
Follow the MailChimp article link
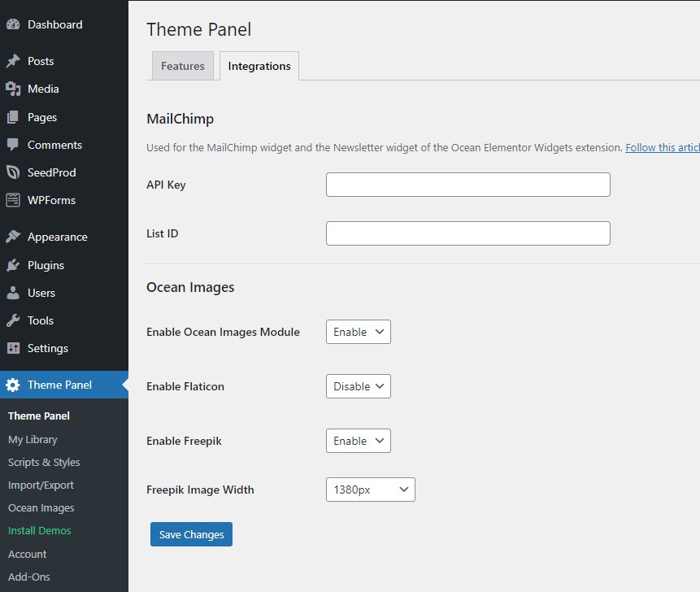pos(663,148)
